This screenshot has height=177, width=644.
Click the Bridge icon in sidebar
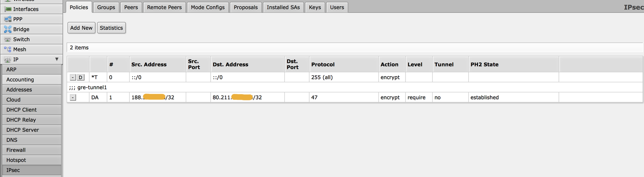8,29
